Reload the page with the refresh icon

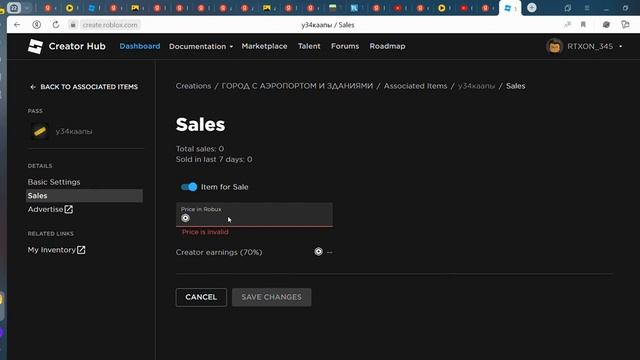click(56, 25)
